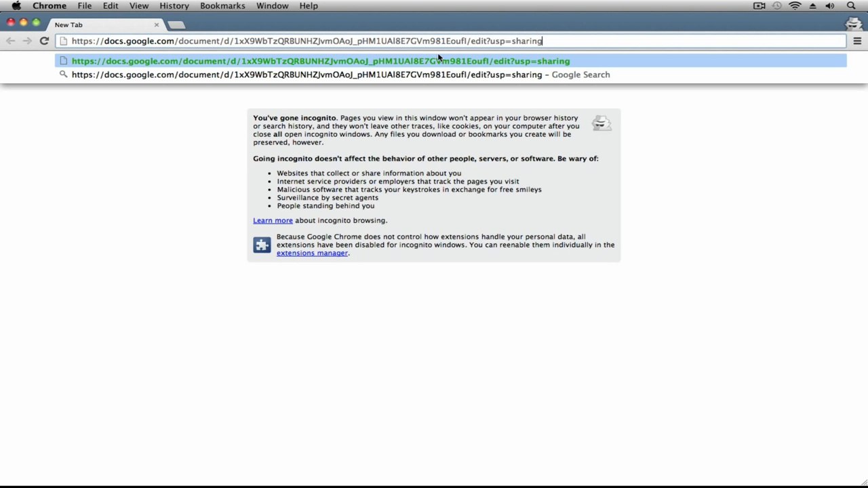868x488 pixels.
Task: Click "Malicious software that tracks your keystrokes" bullet
Action: 409,190
